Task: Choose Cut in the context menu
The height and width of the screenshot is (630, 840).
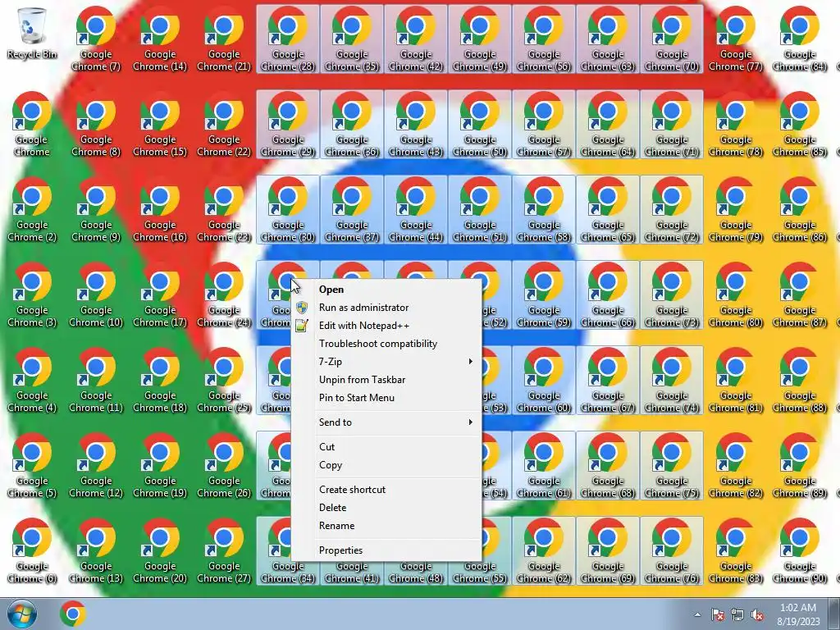Action: click(x=386, y=447)
